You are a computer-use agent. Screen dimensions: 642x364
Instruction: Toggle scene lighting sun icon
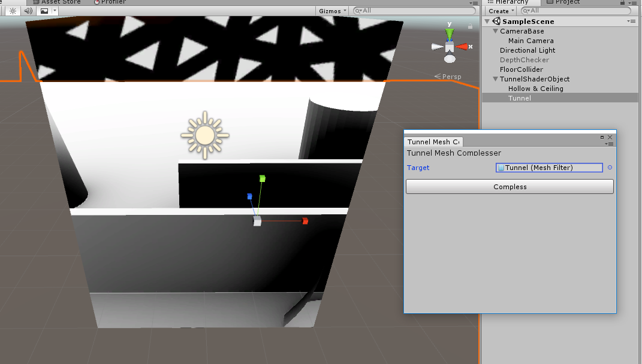[13, 11]
